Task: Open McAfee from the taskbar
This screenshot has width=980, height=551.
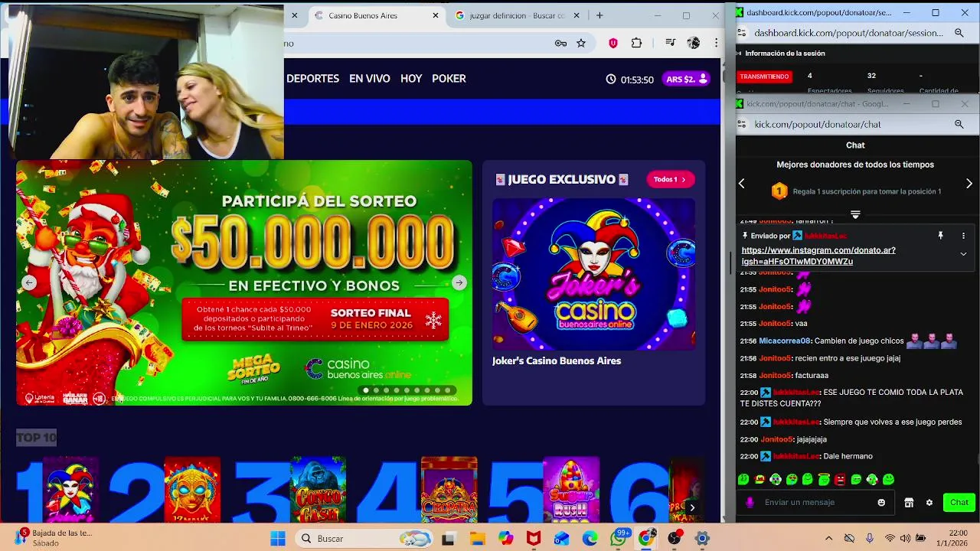Action: (x=534, y=539)
